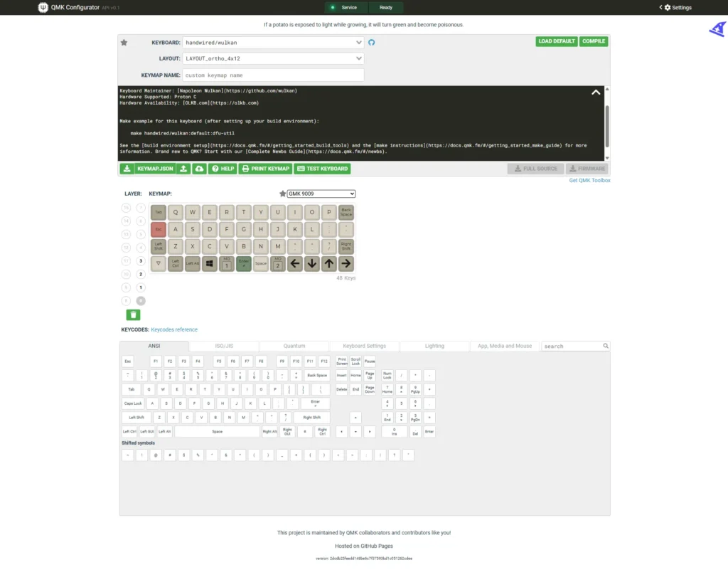The height and width of the screenshot is (587, 728).
Task: Select the MO 1 key in keymap
Action: 227,263
